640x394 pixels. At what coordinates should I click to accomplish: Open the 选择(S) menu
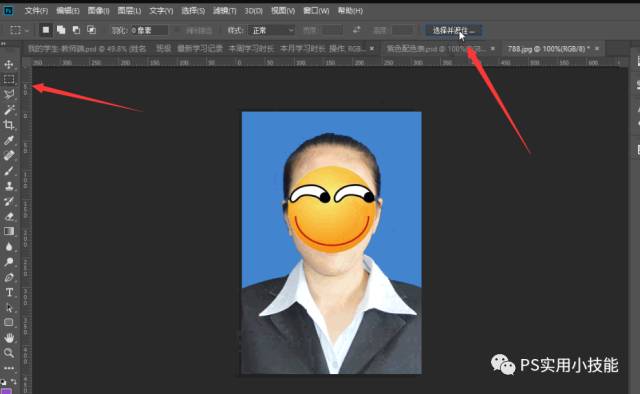point(193,11)
